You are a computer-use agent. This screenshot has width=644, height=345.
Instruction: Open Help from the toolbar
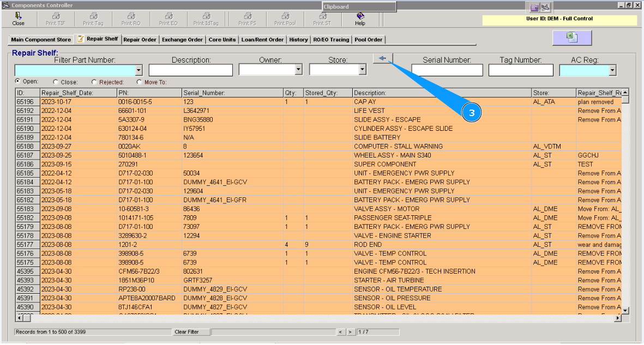point(360,16)
